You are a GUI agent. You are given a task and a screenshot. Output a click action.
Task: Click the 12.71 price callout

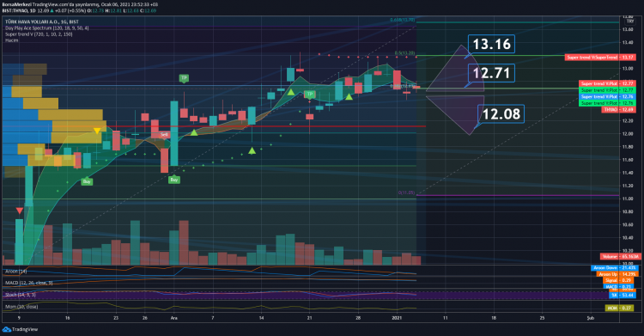(x=491, y=73)
